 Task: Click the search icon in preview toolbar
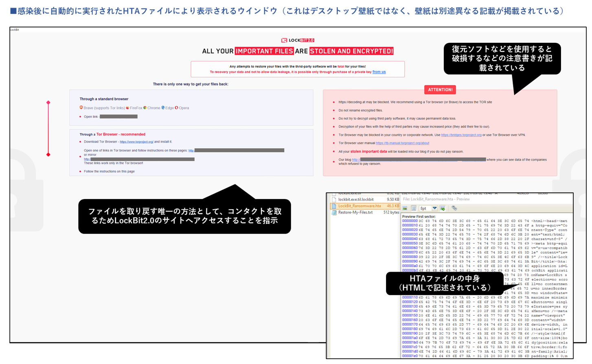(454, 208)
